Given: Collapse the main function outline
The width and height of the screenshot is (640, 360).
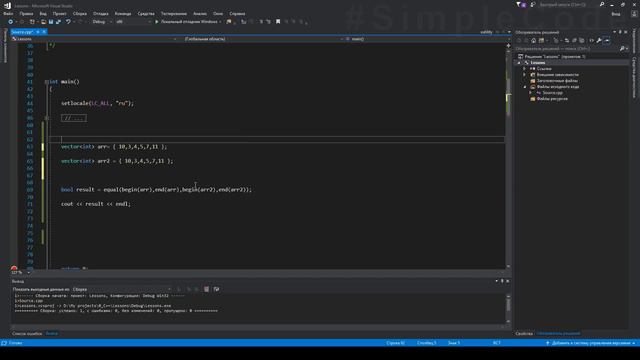Looking at the screenshot, I should pyautogui.click(x=47, y=82).
